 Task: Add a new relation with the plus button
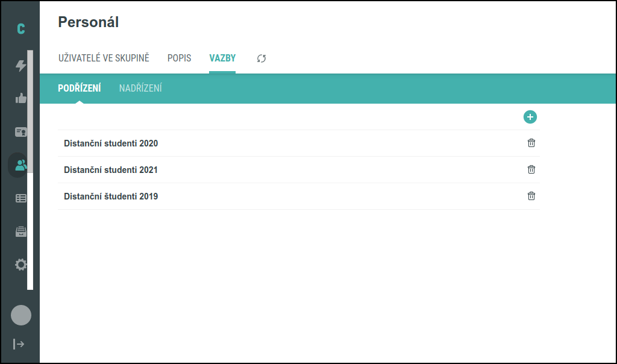(530, 117)
